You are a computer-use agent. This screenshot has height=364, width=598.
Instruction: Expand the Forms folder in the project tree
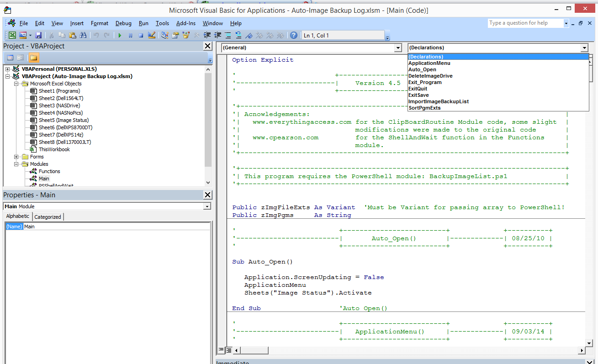coord(17,157)
